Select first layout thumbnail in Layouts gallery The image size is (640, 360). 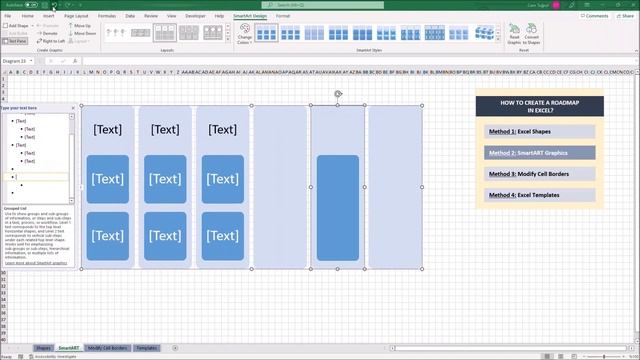click(x=116, y=33)
